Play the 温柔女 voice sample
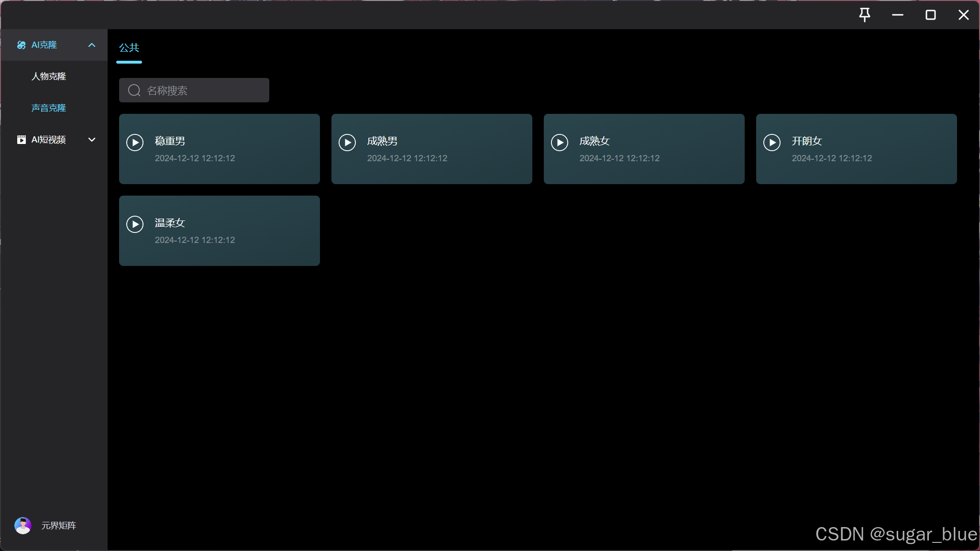 coord(135,224)
